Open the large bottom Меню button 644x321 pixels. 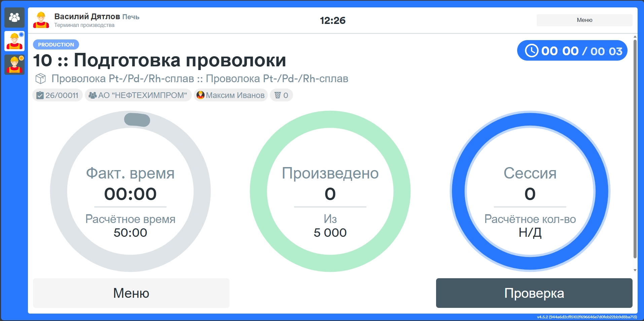(131, 293)
